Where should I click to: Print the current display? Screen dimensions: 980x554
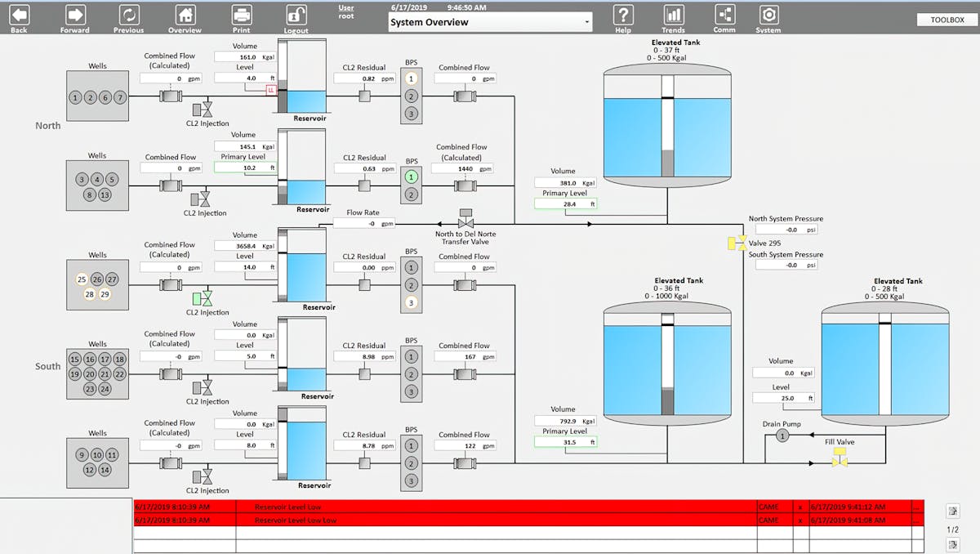click(x=240, y=16)
